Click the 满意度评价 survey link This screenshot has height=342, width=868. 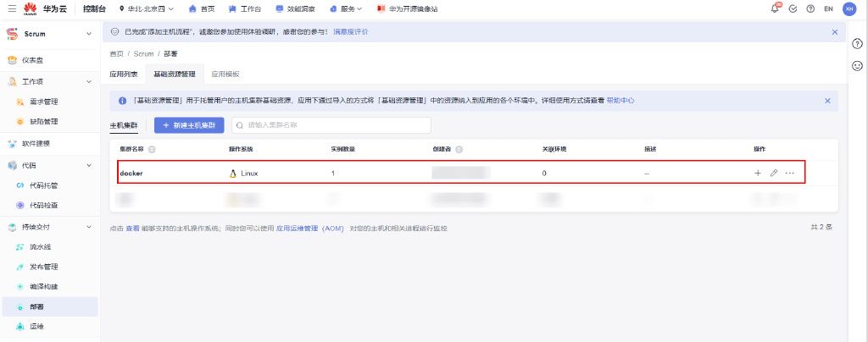(350, 32)
